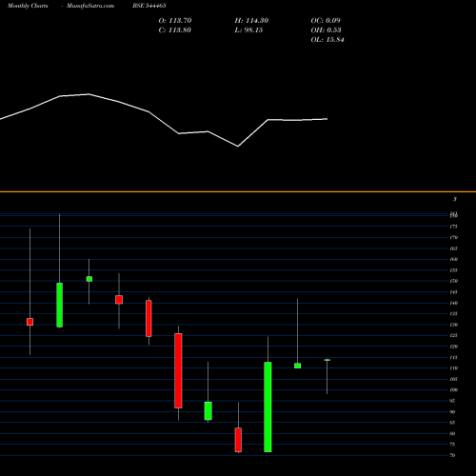Click the small green candle body near 111

point(297,366)
